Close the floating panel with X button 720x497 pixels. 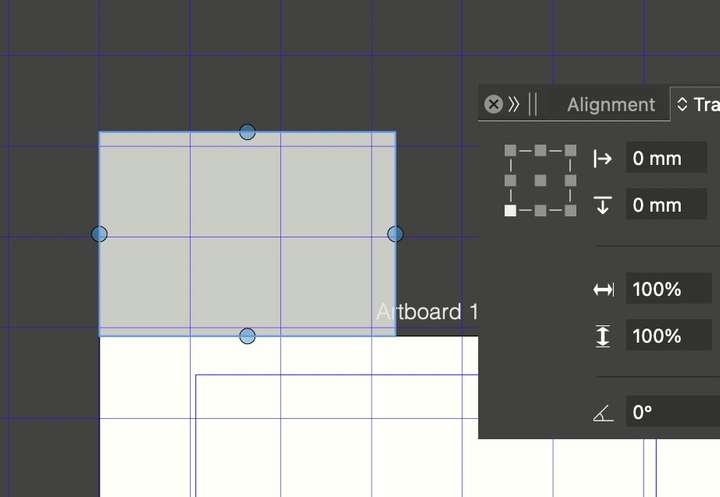point(493,104)
